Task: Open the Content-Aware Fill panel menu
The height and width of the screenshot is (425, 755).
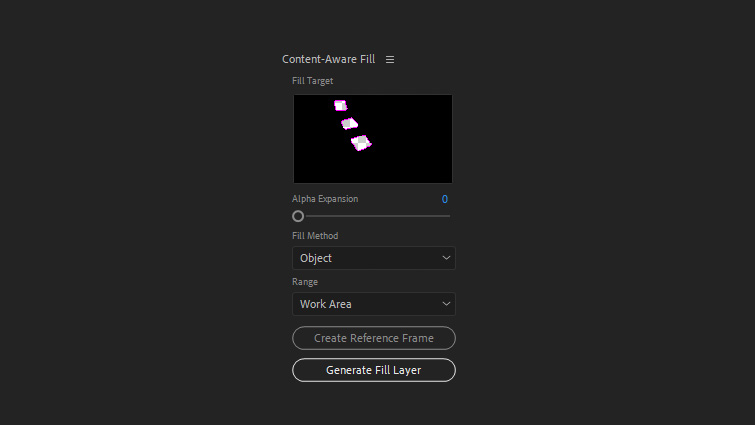Action: [x=390, y=60]
